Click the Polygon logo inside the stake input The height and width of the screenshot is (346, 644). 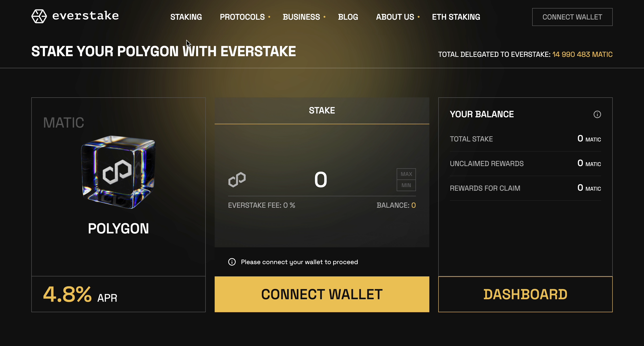click(237, 179)
